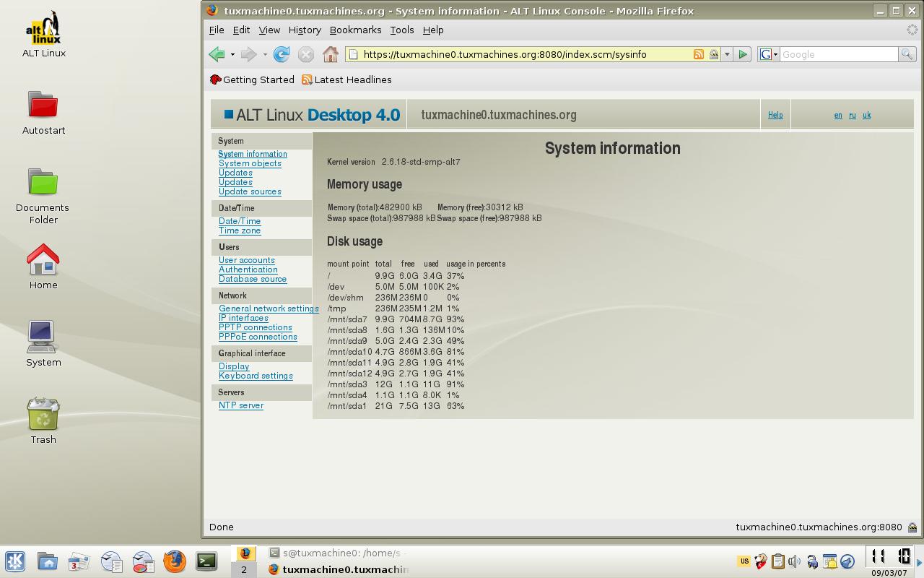Viewport: 924px width, 578px height.
Task: Open the back history dropdown arrow
Action: (232, 55)
